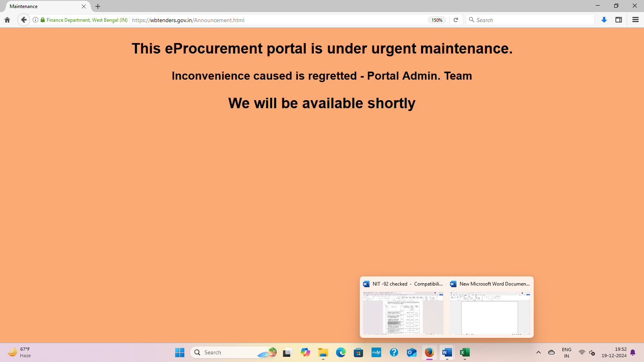Click the Firefox Search box
644x362 pixels.
tap(531, 20)
